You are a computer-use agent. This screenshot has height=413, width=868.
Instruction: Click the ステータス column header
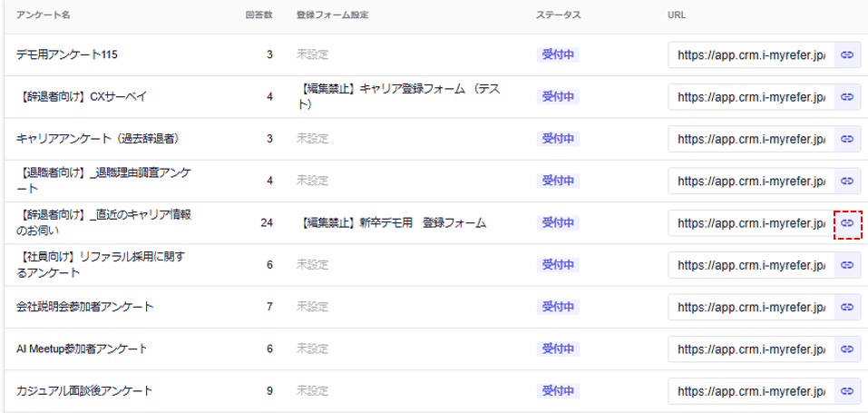pyautogui.click(x=558, y=16)
